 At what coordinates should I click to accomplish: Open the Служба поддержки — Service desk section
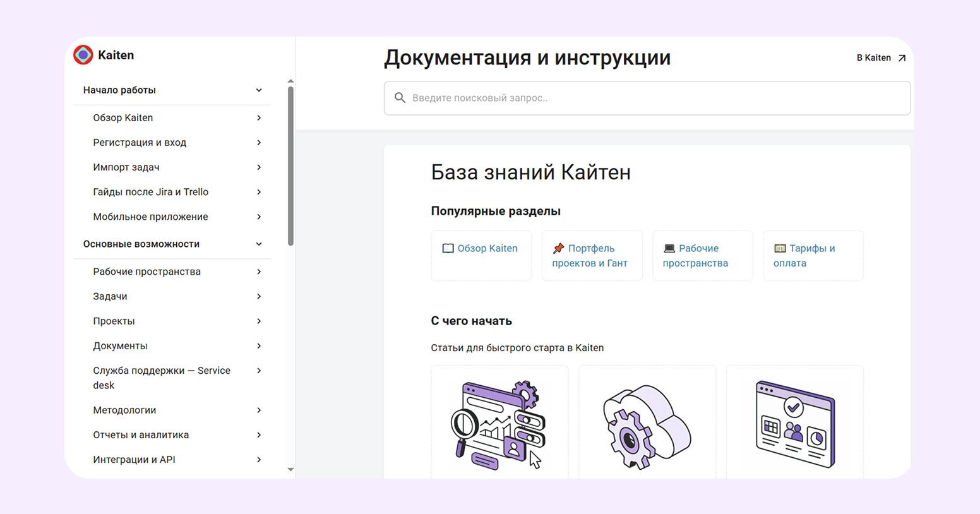[162, 377]
